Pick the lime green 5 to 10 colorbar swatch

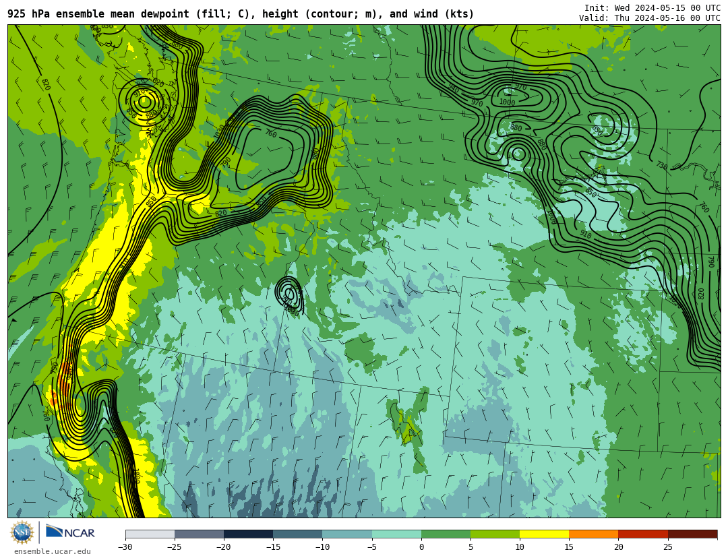point(495,534)
